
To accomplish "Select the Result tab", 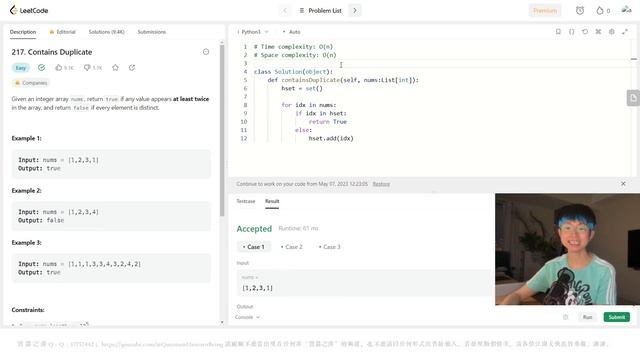I will click(x=272, y=201).
